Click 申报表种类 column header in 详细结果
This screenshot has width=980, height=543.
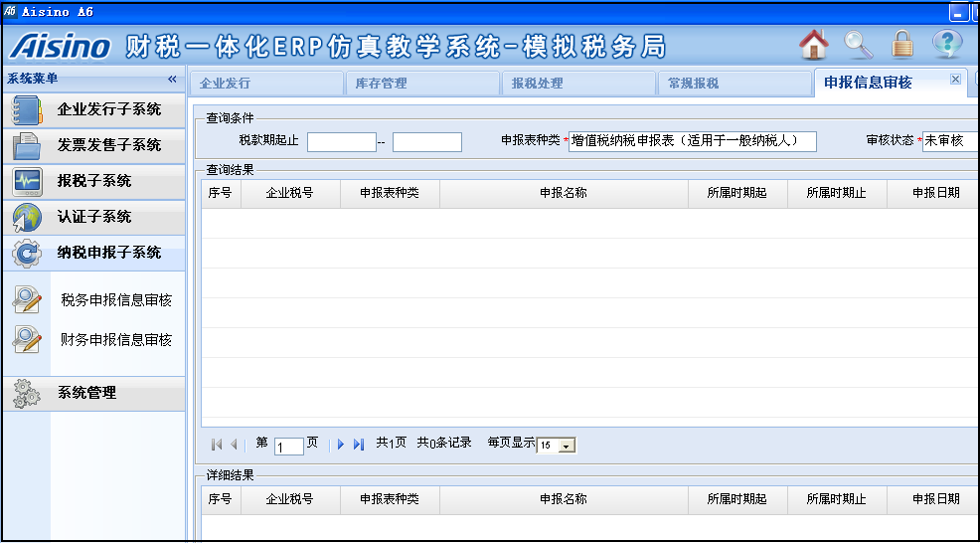pos(390,499)
